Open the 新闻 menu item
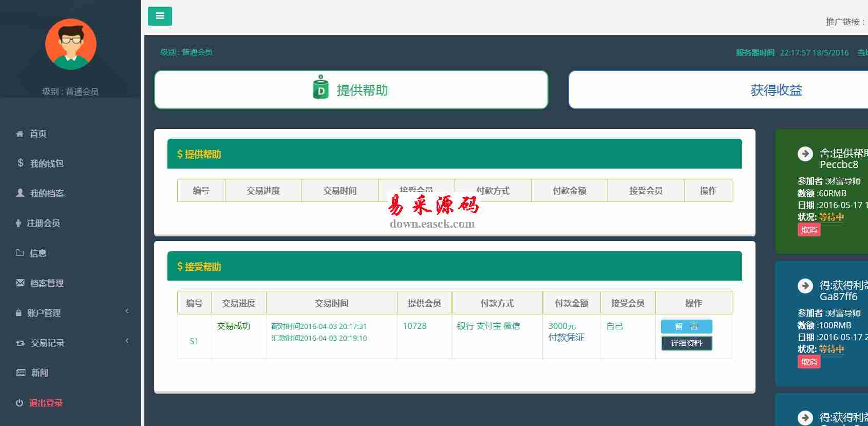This screenshot has width=868, height=426. [40, 373]
